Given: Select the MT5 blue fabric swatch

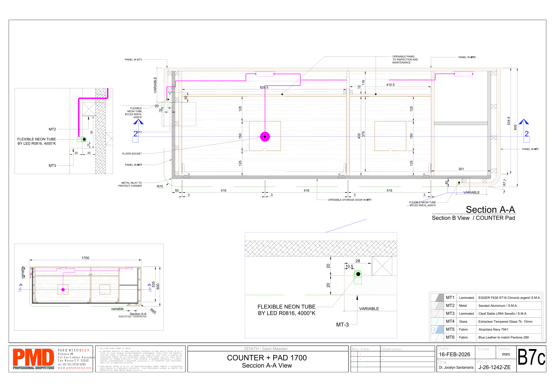Looking at the screenshot, I should [437, 329].
